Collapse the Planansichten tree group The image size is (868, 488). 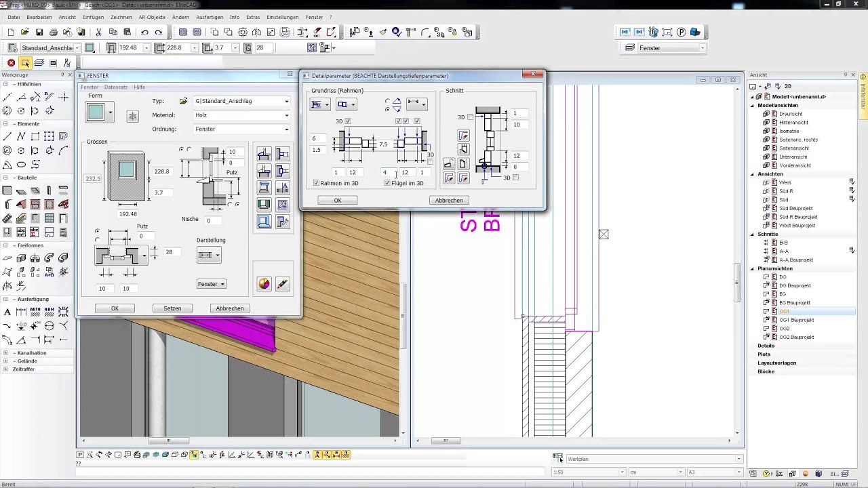tap(752, 268)
